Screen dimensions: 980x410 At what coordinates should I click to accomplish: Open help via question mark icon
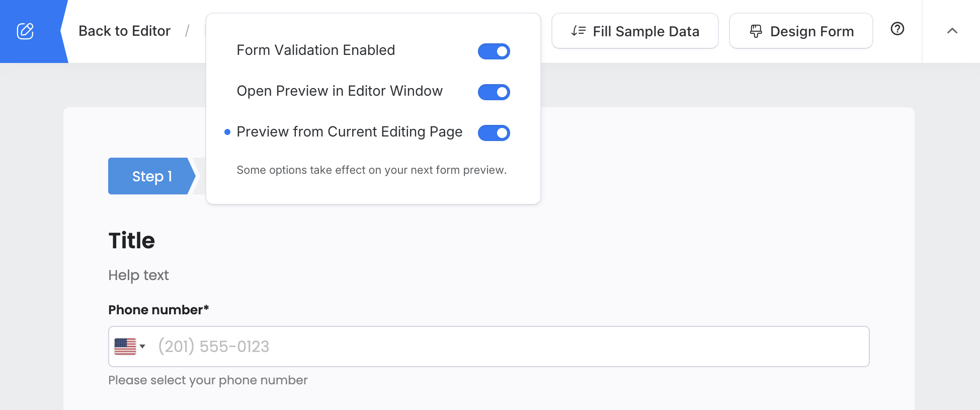[897, 29]
